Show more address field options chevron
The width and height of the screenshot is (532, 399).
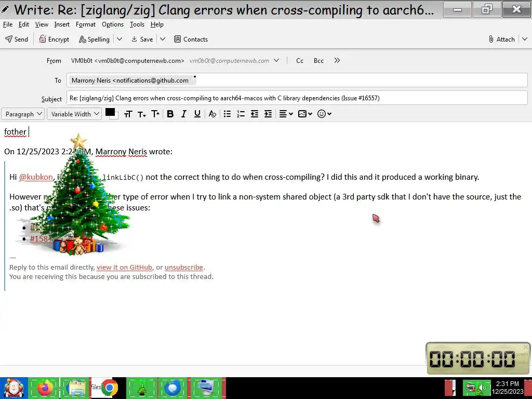point(337,60)
